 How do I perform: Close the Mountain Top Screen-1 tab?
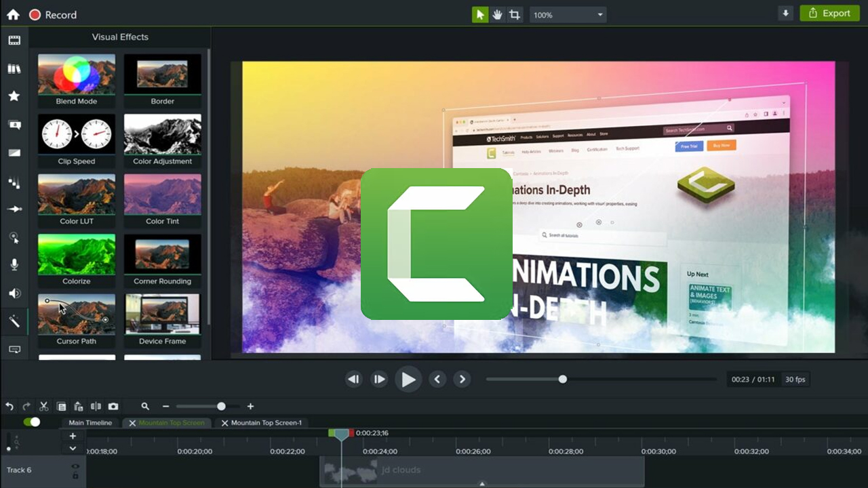pos(225,423)
